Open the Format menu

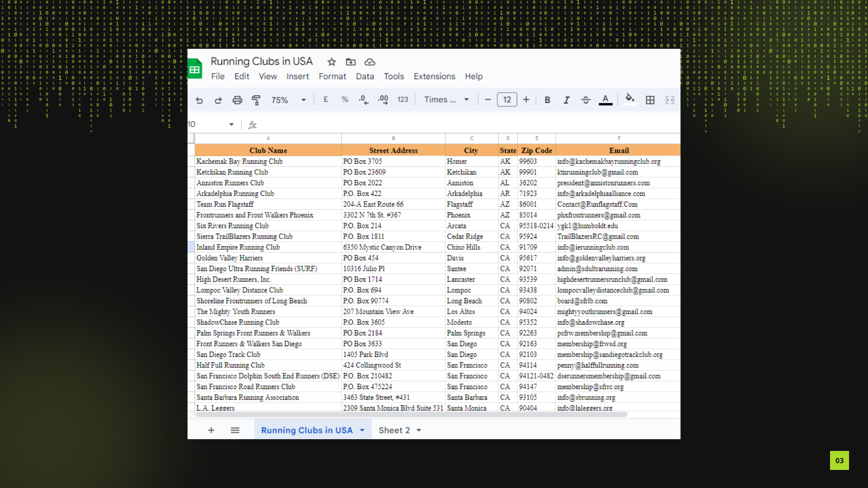332,76
